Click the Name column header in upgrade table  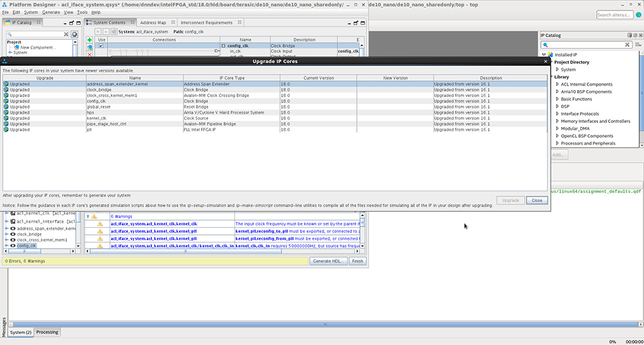135,78
